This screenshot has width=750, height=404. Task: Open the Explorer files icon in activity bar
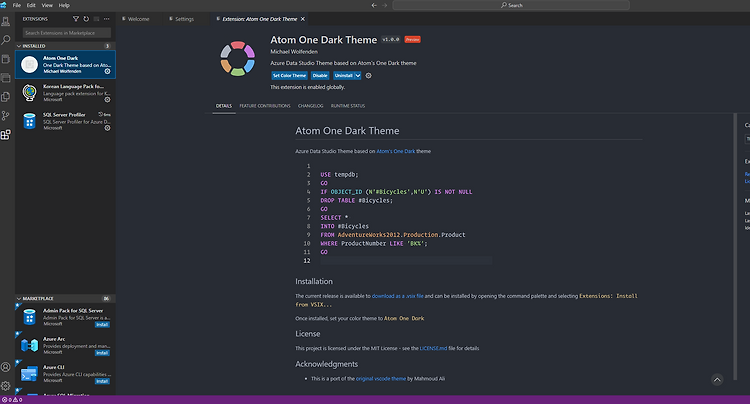point(6,97)
